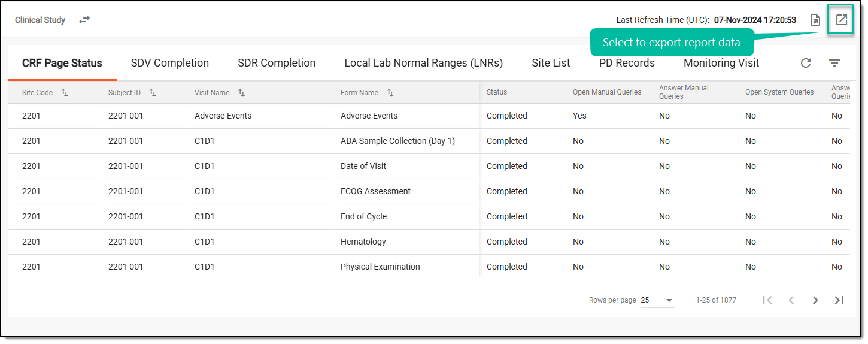Click the export report data icon

[841, 20]
